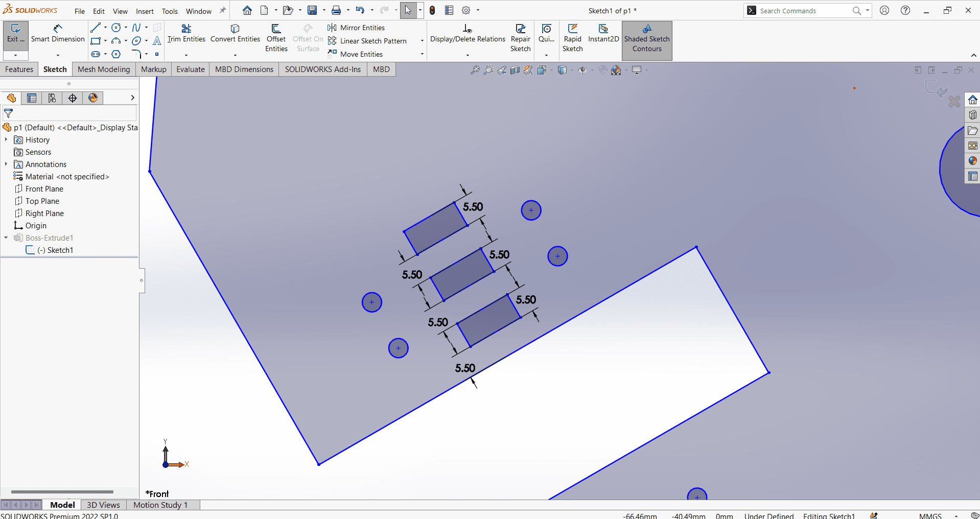The width and height of the screenshot is (980, 519).
Task: Open the Apply Scene icon
Action: pyautogui.click(x=616, y=70)
